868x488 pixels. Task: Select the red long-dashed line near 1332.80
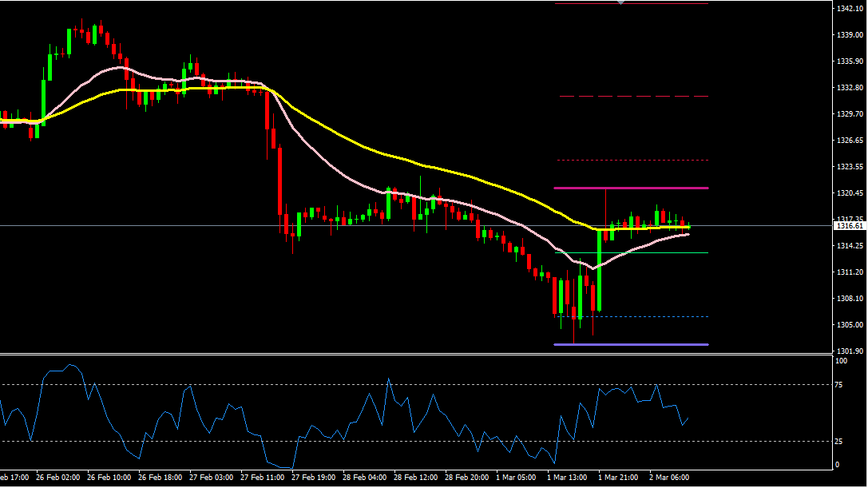634,97
